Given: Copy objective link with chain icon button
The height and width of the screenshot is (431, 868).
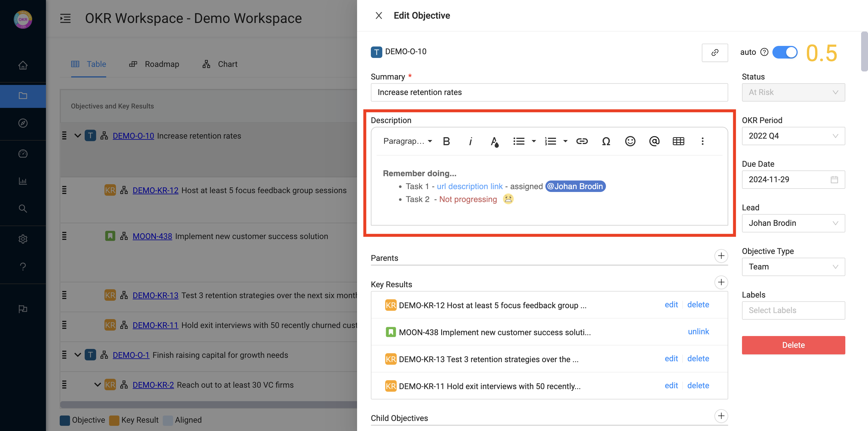Looking at the screenshot, I should 715,52.
